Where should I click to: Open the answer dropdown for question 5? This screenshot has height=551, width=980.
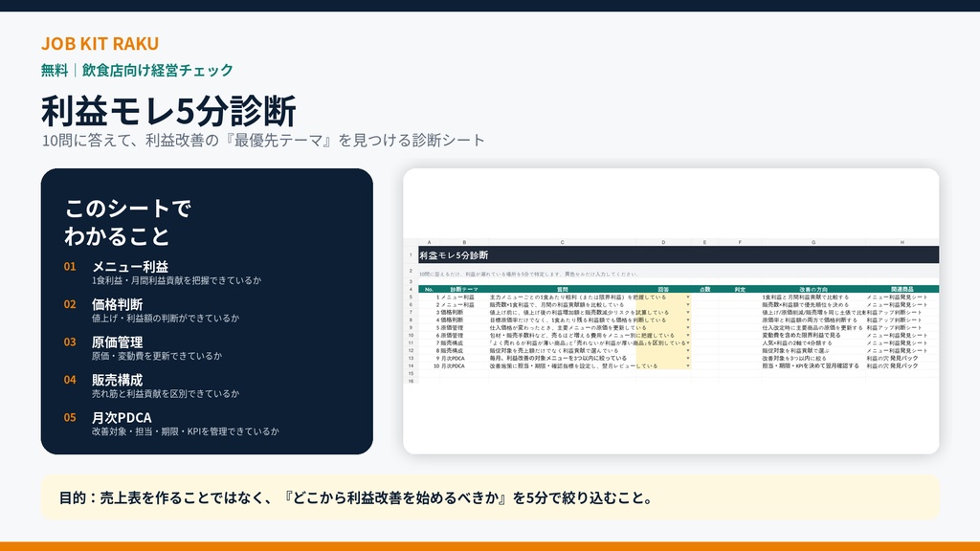[688, 327]
